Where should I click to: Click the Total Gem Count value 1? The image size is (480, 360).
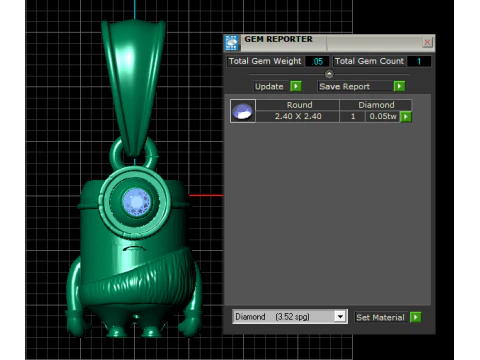coord(419,61)
